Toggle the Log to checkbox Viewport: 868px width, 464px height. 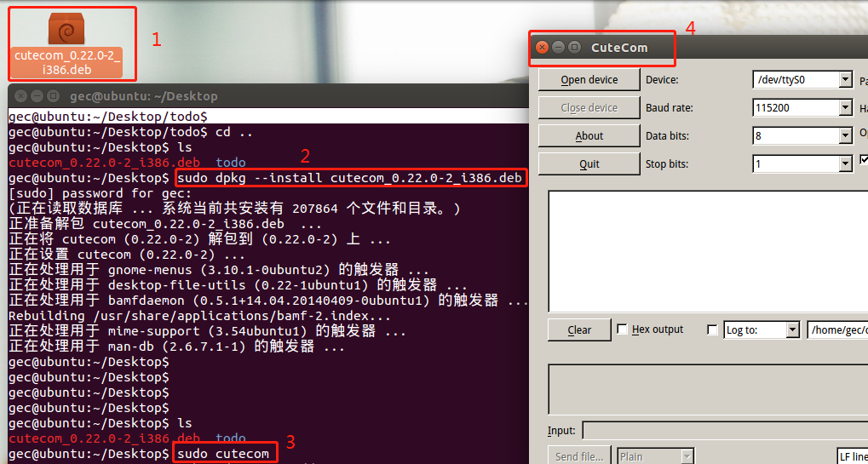pyautogui.click(x=713, y=330)
